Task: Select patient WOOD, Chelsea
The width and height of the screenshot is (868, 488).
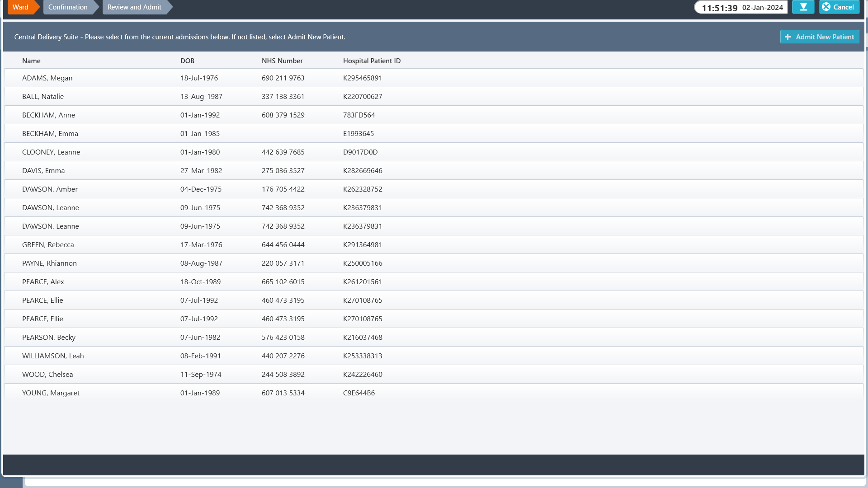Action: click(x=434, y=374)
